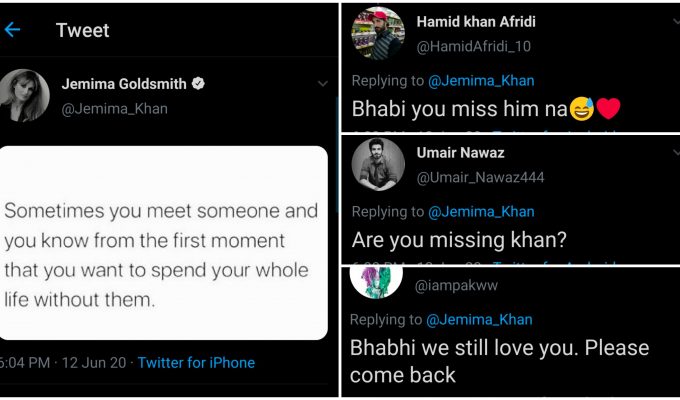
Task: Open the quote image in Jemima's tweet
Action: click(x=164, y=241)
